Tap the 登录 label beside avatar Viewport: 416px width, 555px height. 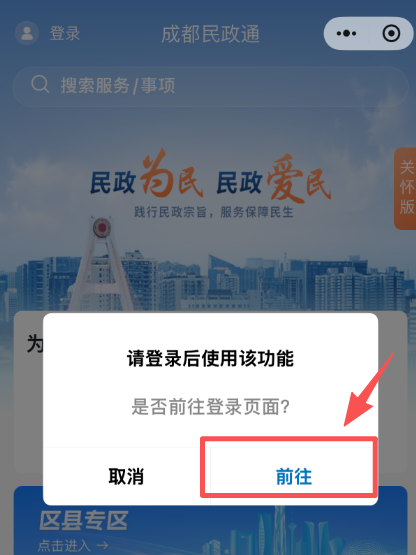click(x=65, y=34)
